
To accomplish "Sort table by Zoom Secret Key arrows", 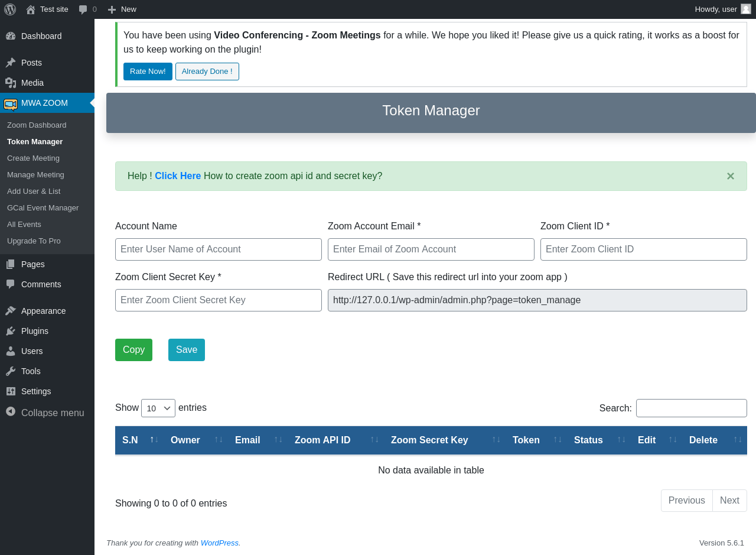I will [x=496, y=439].
